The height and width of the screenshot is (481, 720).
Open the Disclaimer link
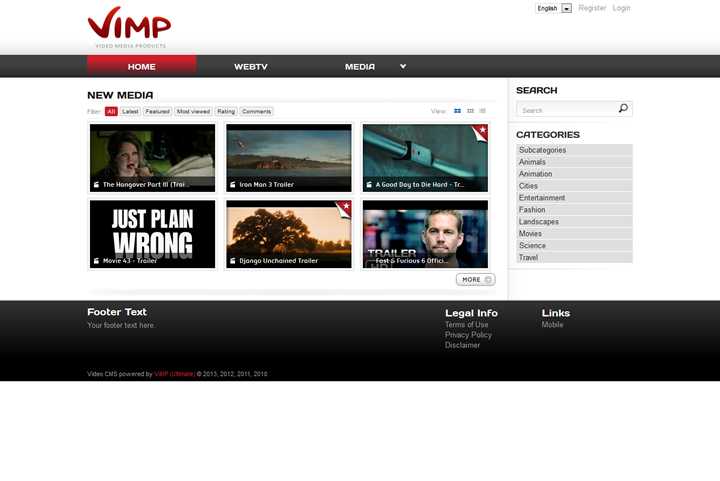click(462, 345)
